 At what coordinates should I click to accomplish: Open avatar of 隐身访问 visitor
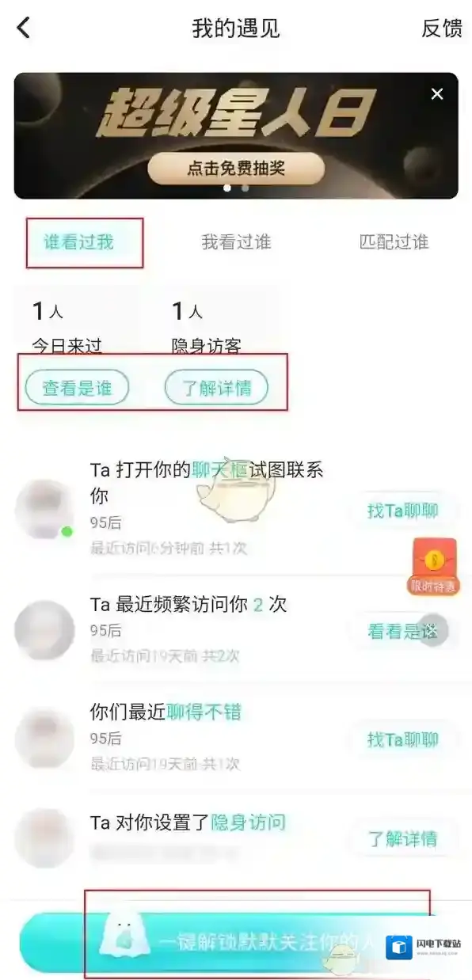(44, 838)
